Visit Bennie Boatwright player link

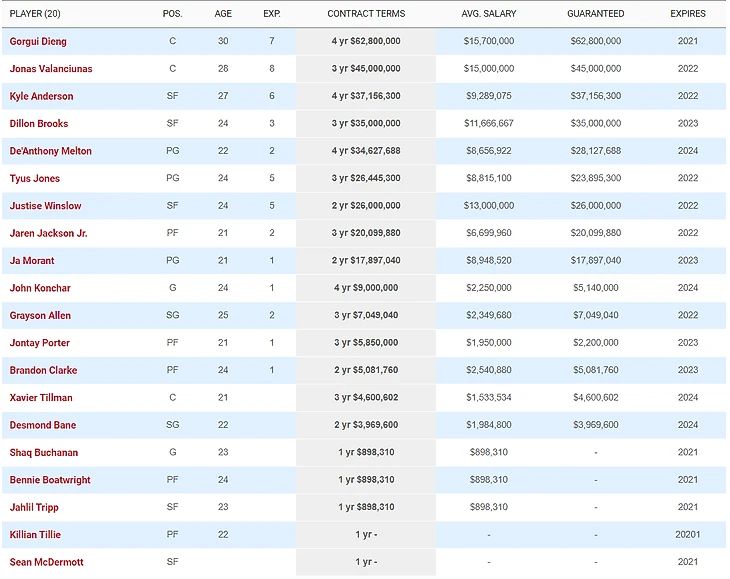click(x=50, y=480)
